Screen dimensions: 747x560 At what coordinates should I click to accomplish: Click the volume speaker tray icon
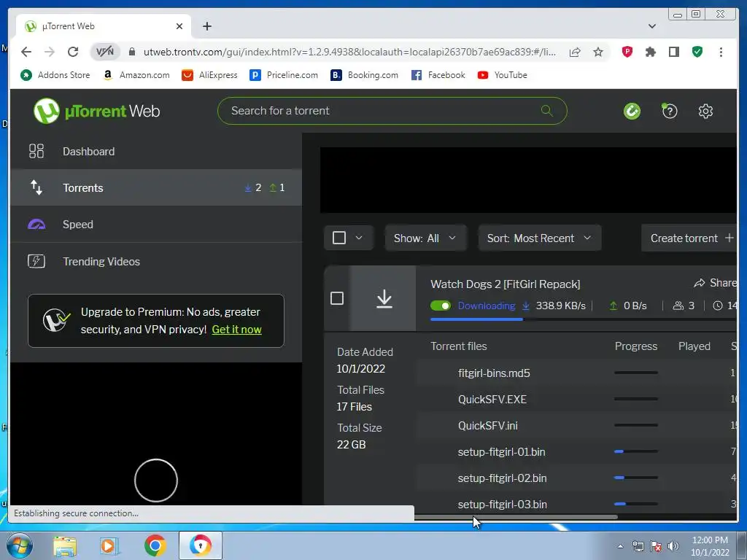click(673, 546)
